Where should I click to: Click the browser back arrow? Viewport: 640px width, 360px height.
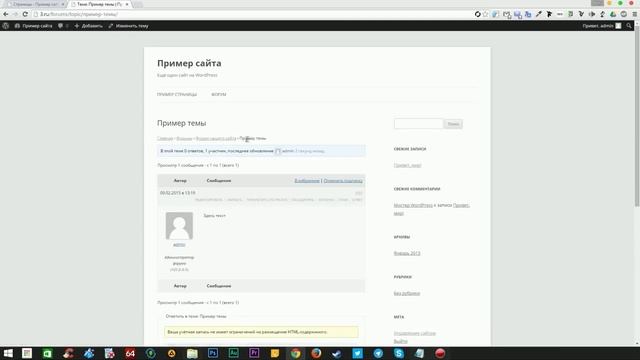tap(6, 14)
